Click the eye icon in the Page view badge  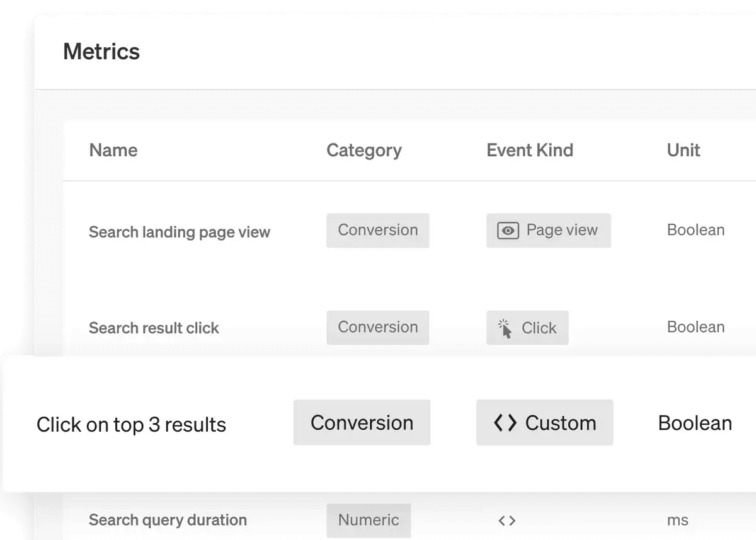click(508, 230)
